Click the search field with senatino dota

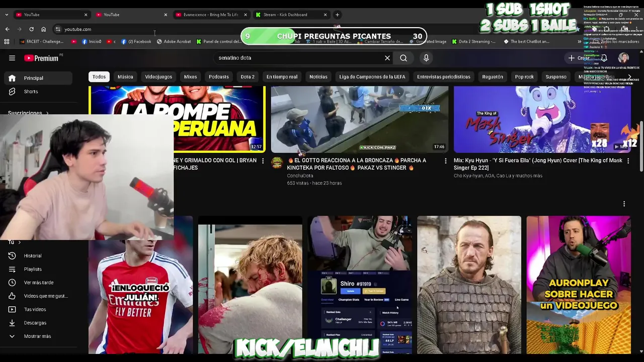click(299, 58)
